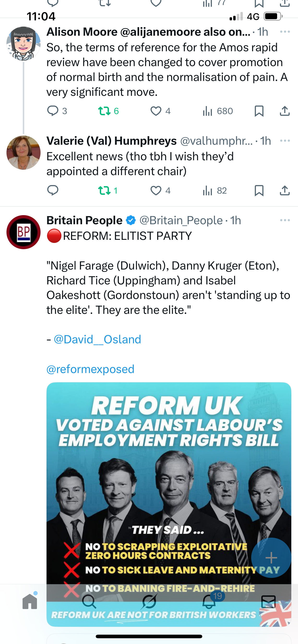
Task: Reply to Valerie Humphreys' tweet
Action: point(53,190)
